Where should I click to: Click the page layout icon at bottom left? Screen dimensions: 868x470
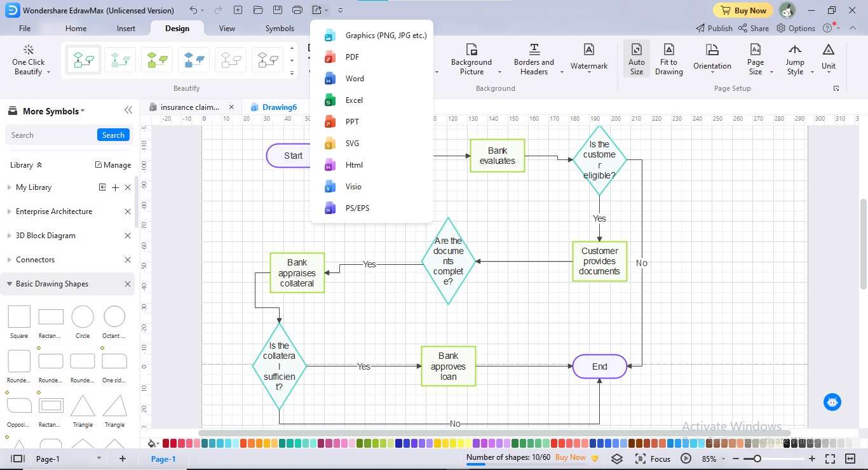[18, 459]
